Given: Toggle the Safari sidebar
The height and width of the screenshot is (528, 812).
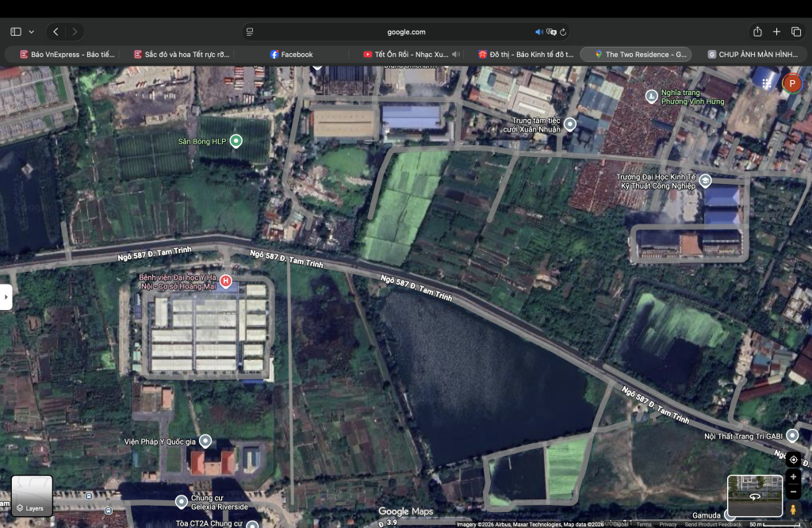Looking at the screenshot, I should 16,32.
